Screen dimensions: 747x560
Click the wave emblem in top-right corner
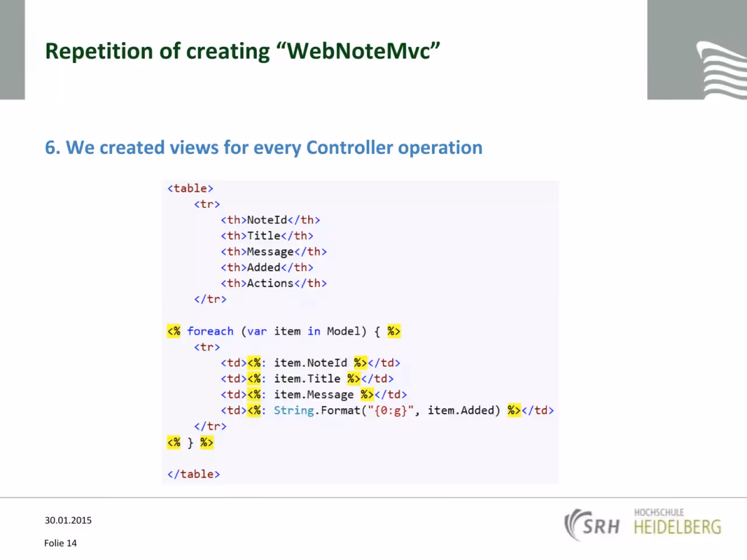tap(721, 70)
